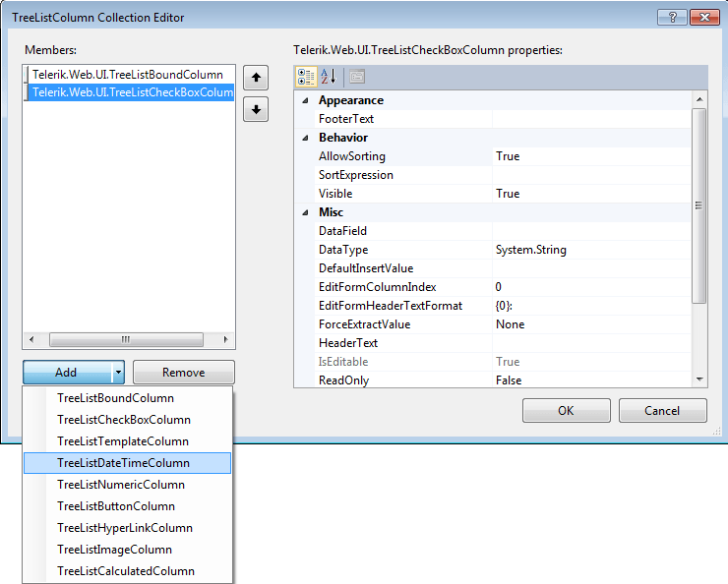The height and width of the screenshot is (584, 728).
Task: Click the Add button
Action: (x=67, y=372)
